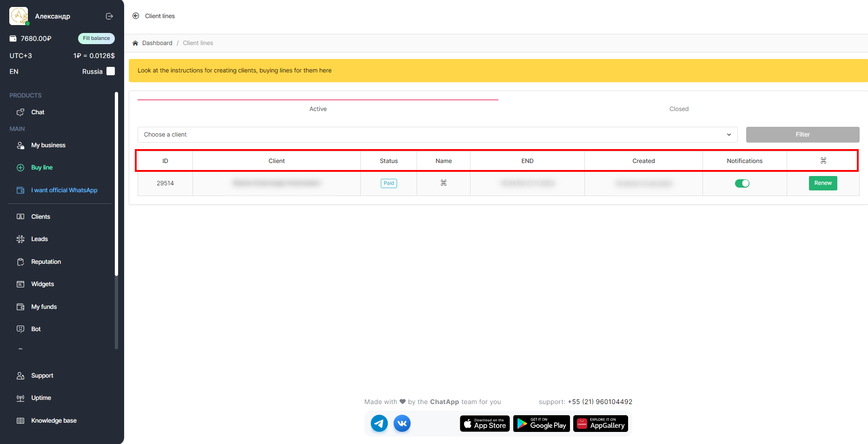Click the sidebar vertical scrollbar

116,186
